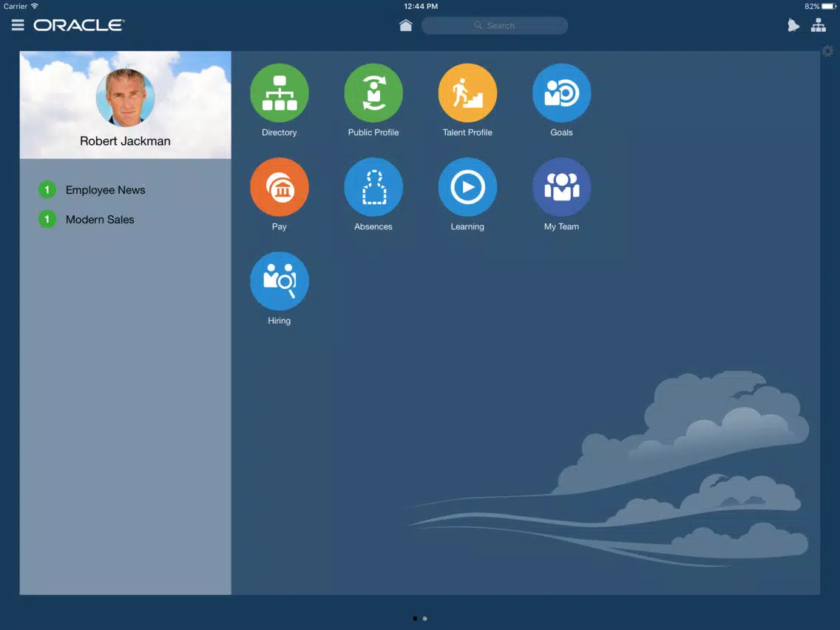
Task: Select the Employee News conversation
Action: [x=105, y=190]
